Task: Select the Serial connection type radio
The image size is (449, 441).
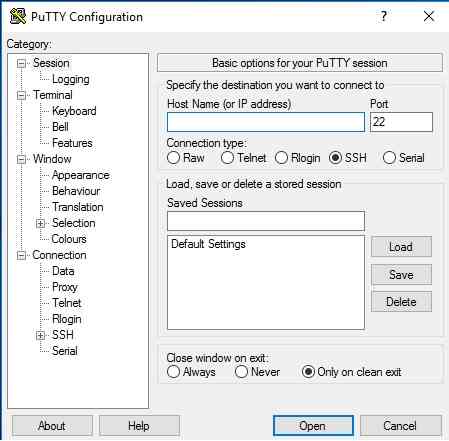Action: [x=389, y=158]
